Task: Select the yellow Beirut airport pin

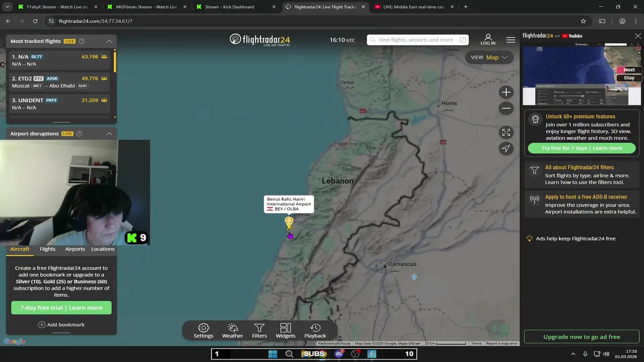Action: 289,222
